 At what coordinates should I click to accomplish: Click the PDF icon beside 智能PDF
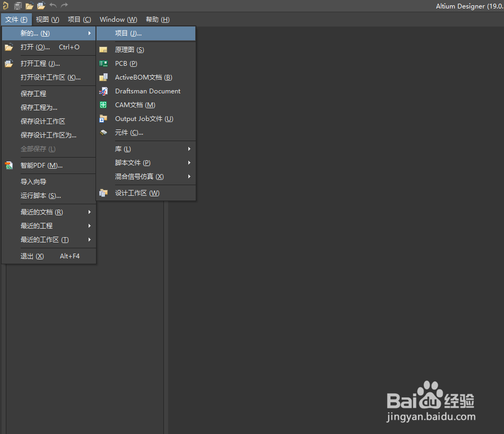[x=9, y=165]
